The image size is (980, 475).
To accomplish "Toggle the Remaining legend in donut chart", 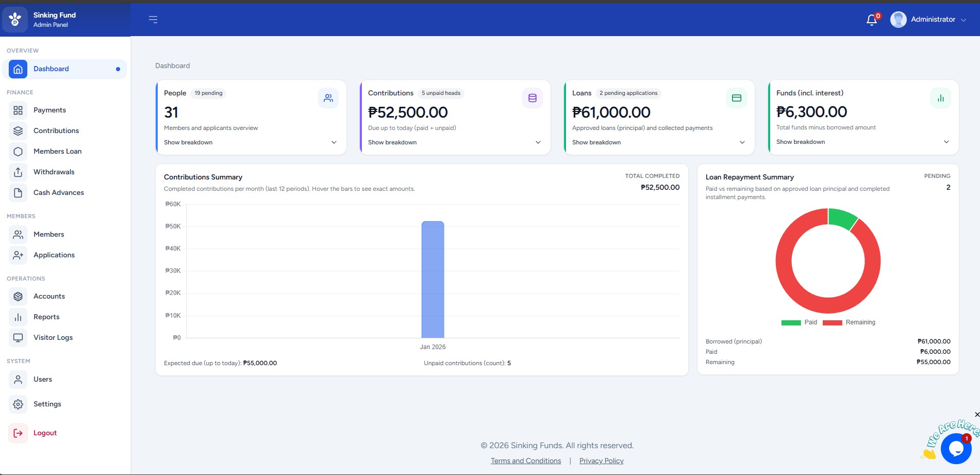I will tap(849, 322).
